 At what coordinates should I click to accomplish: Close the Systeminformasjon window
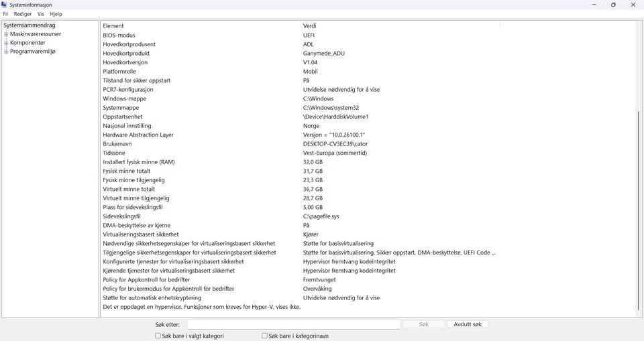point(633,5)
